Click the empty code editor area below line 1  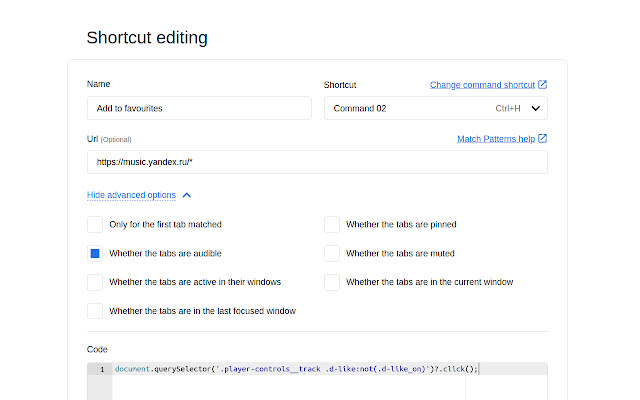click(x=330, y=388)
